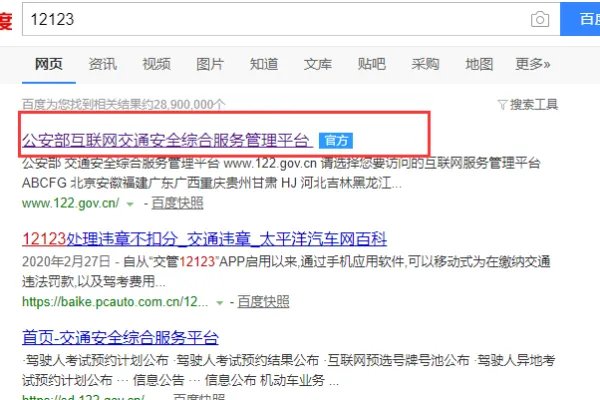Click the Baidu search input field

[x=291, y=19]
